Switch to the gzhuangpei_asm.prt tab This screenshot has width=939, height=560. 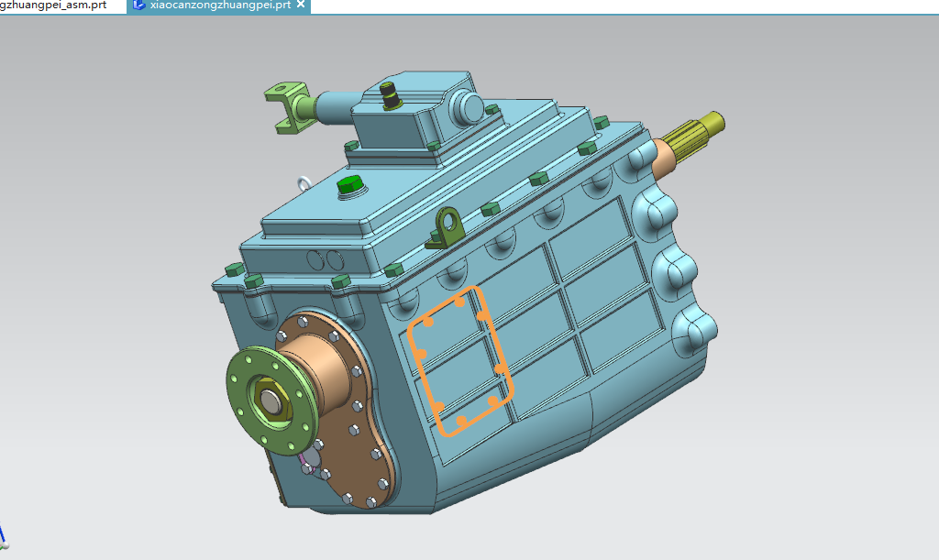coord(53,5)
